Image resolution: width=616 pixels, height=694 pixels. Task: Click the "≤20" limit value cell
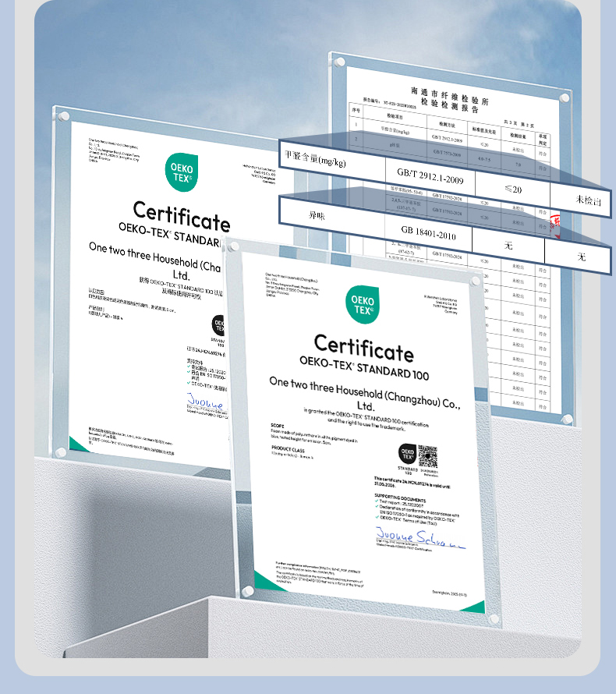pyautogui.click(x=513, y=189)
